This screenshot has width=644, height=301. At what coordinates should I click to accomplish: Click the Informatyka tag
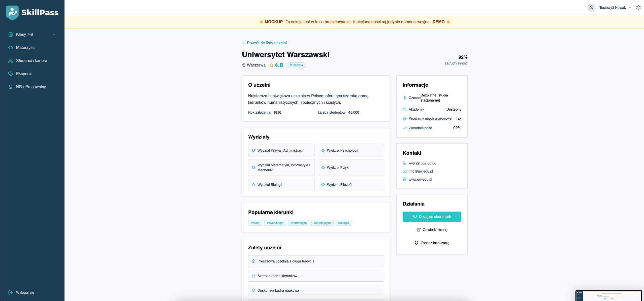(x=299, y=223)
